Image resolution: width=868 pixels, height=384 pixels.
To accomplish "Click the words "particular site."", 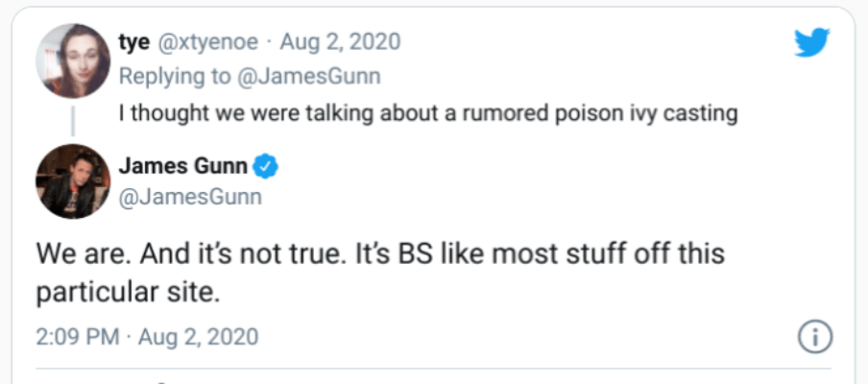I will [x=129, y=292].
